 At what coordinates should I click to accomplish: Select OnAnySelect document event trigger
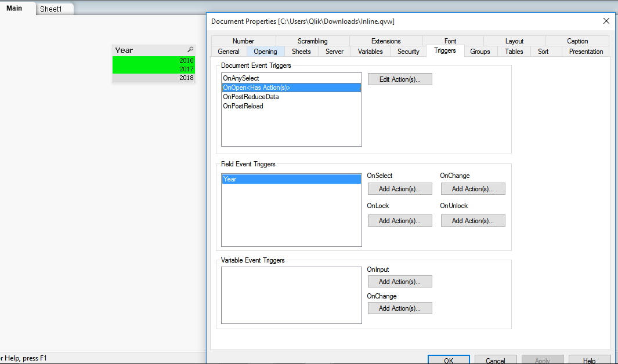[x=291, y=78]
